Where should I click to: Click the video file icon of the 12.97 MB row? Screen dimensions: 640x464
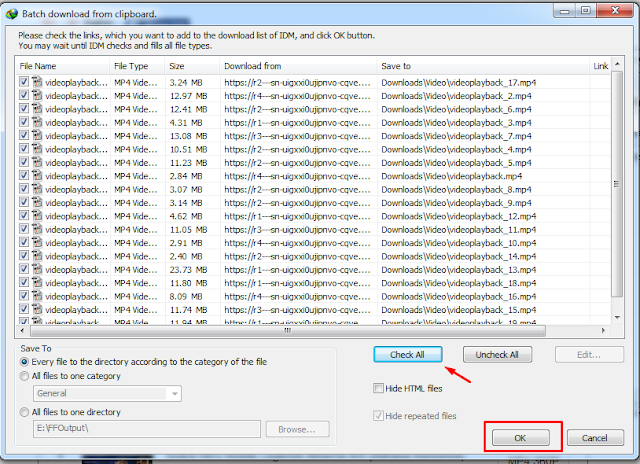pos(37,96)
